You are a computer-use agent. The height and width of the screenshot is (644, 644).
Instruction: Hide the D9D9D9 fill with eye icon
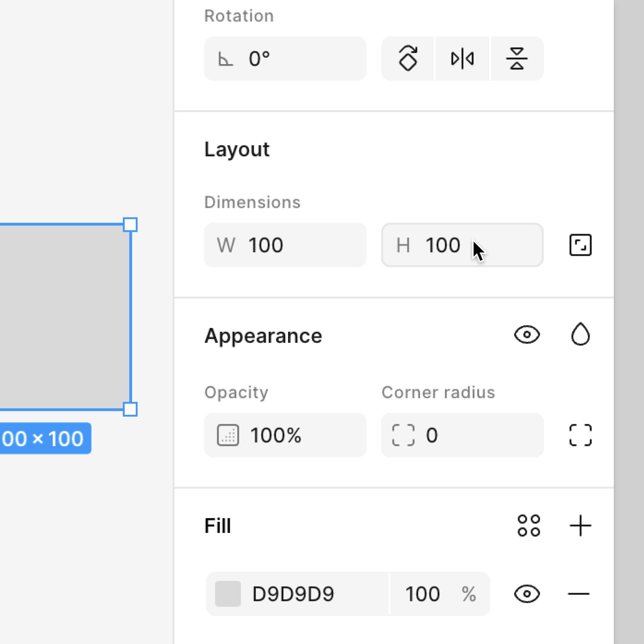(x=527, y=594)
